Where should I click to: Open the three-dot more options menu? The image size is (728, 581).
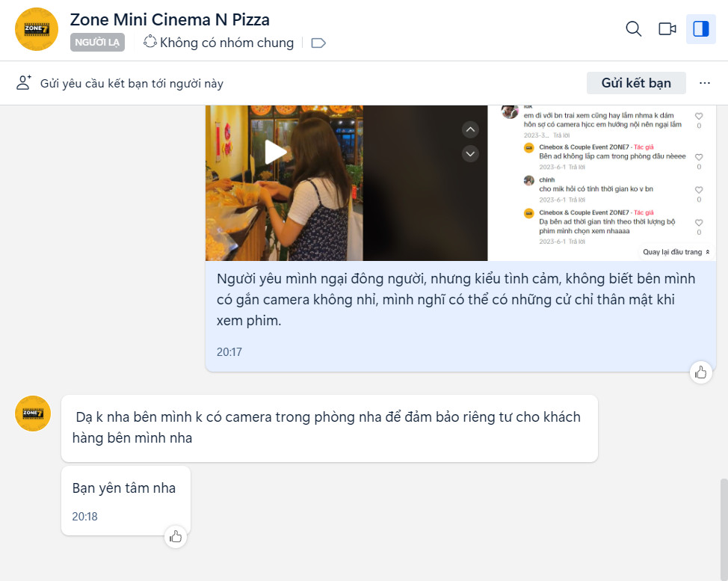(x=704, y=83)
